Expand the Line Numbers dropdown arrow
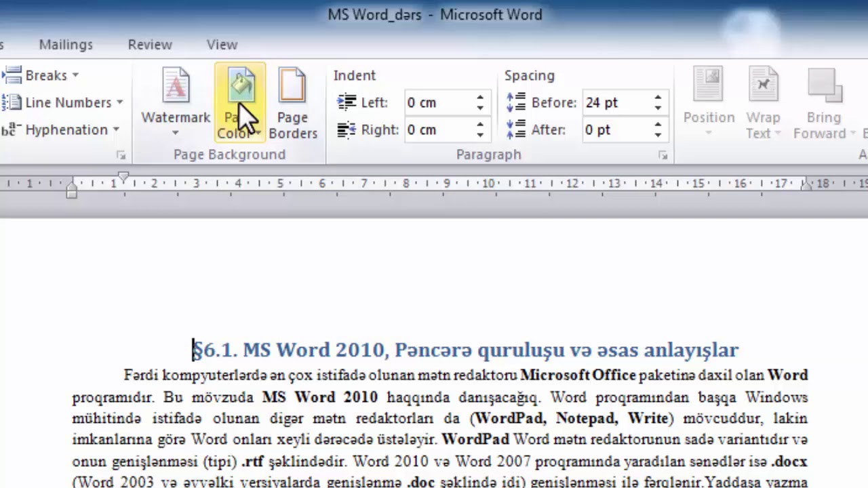 pos(119,102)
